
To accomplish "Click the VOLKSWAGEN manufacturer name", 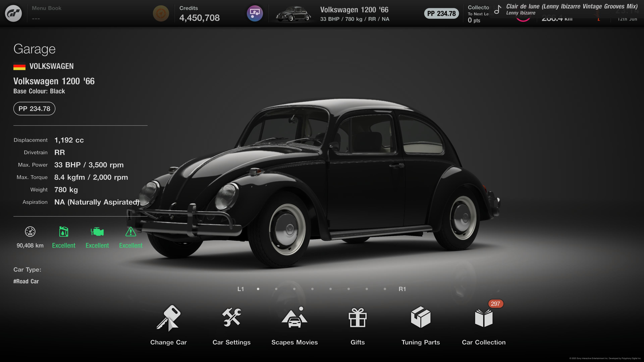I will tap(51, 66).
